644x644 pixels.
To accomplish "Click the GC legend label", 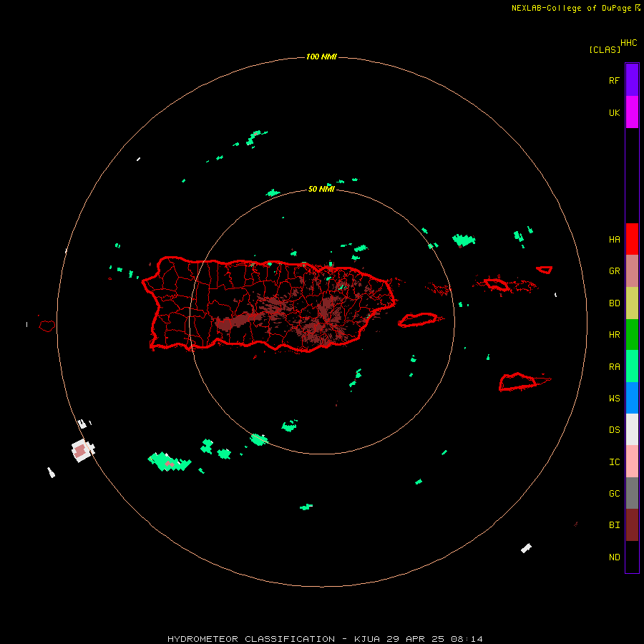I will pyautogui.click(x=615, y=494).
